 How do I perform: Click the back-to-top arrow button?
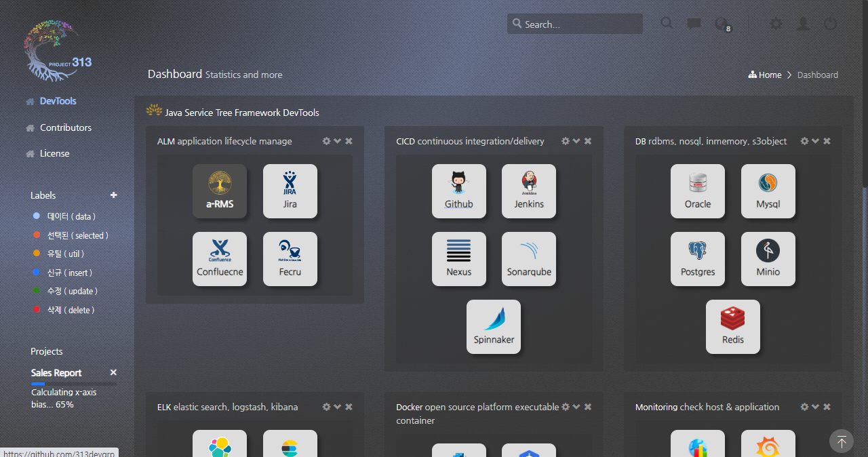coord(842,441)
